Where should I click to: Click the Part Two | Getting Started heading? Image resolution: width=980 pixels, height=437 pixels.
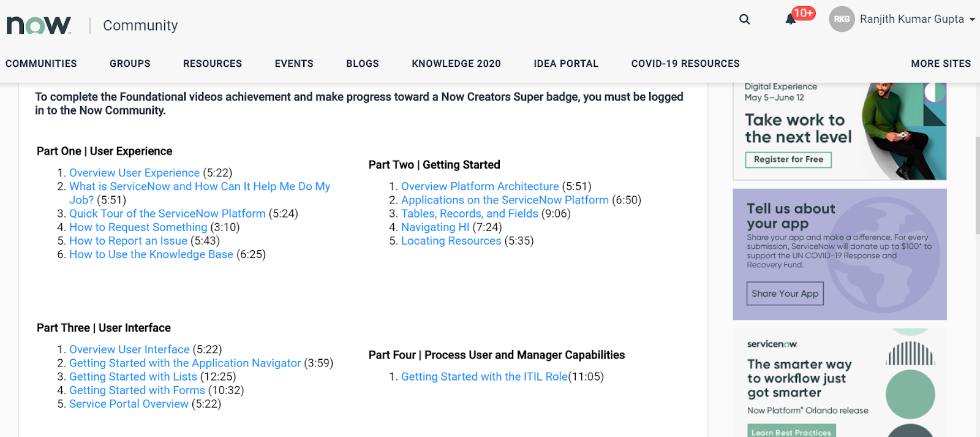pyautogui.click(x=434, y=165)
